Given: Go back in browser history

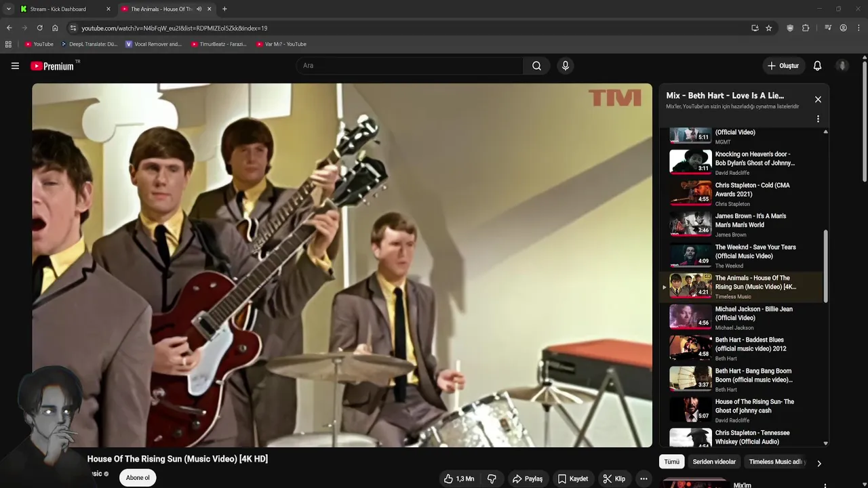Looking at the screenshot, I should 9,28.
